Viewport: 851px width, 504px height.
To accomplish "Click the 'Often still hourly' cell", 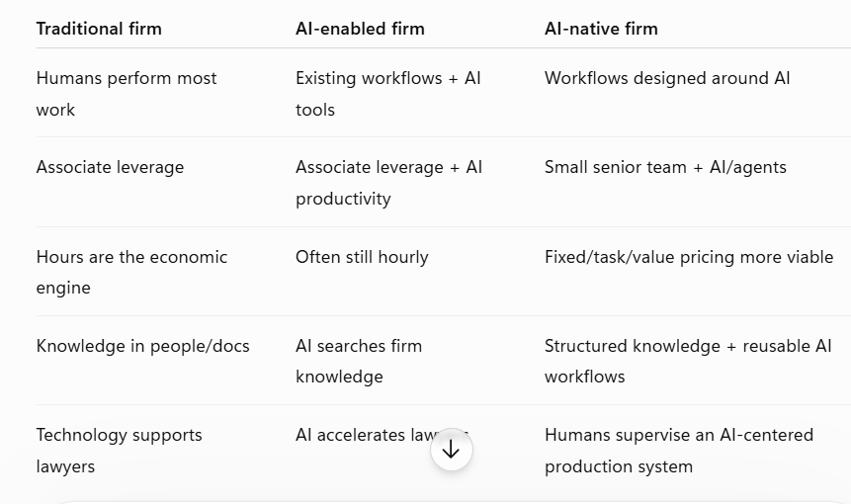I will (x=362, y=257).
